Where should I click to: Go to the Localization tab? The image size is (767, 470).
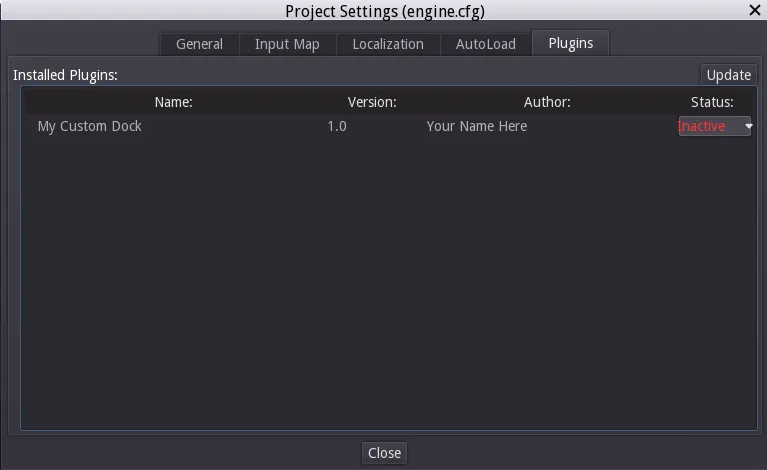point(388,44)
